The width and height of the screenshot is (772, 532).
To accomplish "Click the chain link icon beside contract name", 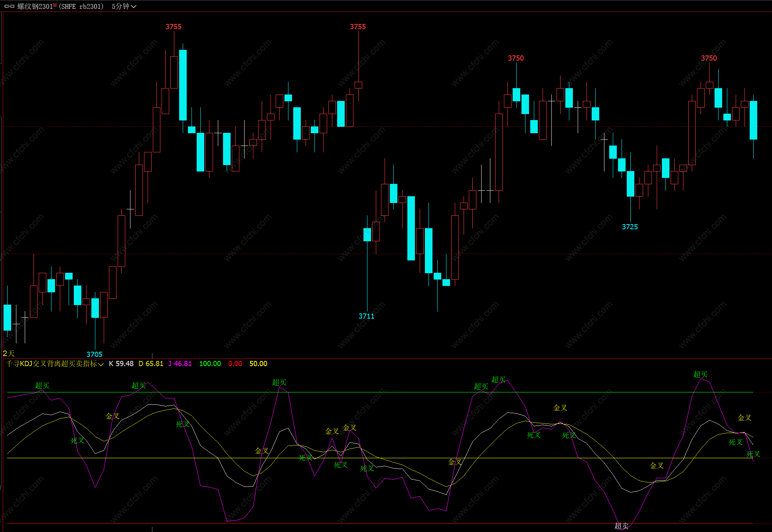I will pos(9,6).
